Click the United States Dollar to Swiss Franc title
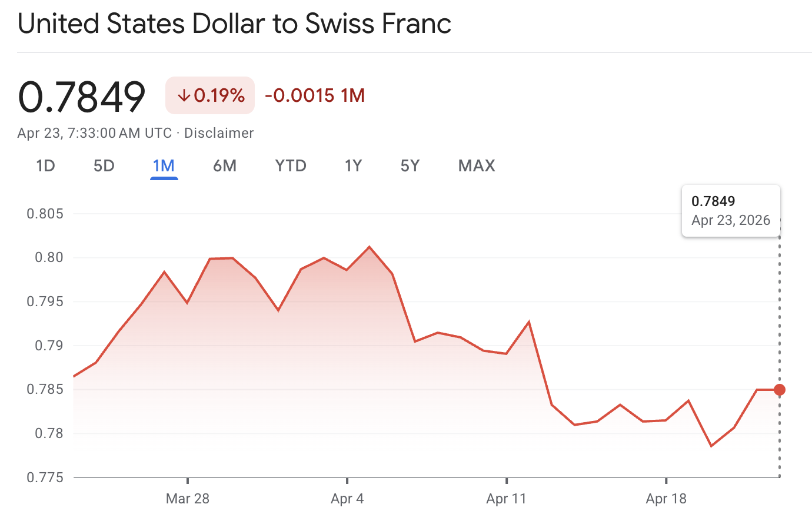The width and height of the screenshot is (812, 524). coord(234,24)
